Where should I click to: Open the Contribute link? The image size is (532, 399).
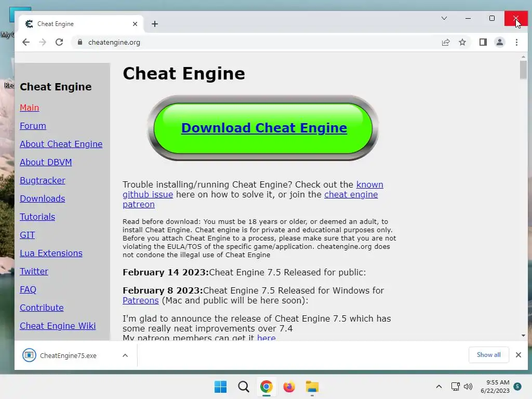coord(42,308)
